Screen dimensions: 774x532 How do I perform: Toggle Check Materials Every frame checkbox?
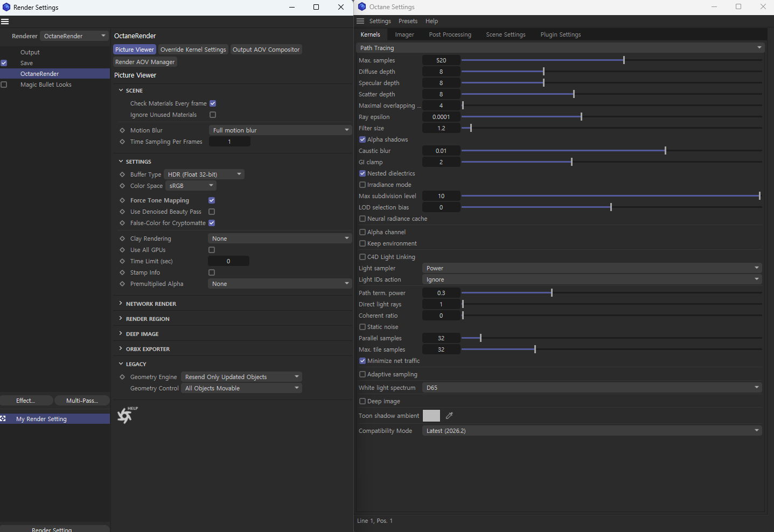pos(213,103)
